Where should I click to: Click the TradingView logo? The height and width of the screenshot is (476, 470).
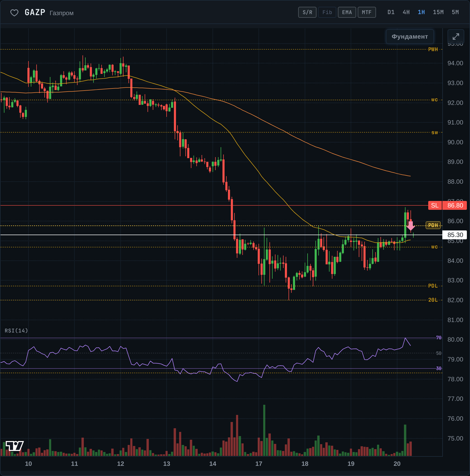tap(15, 446)
